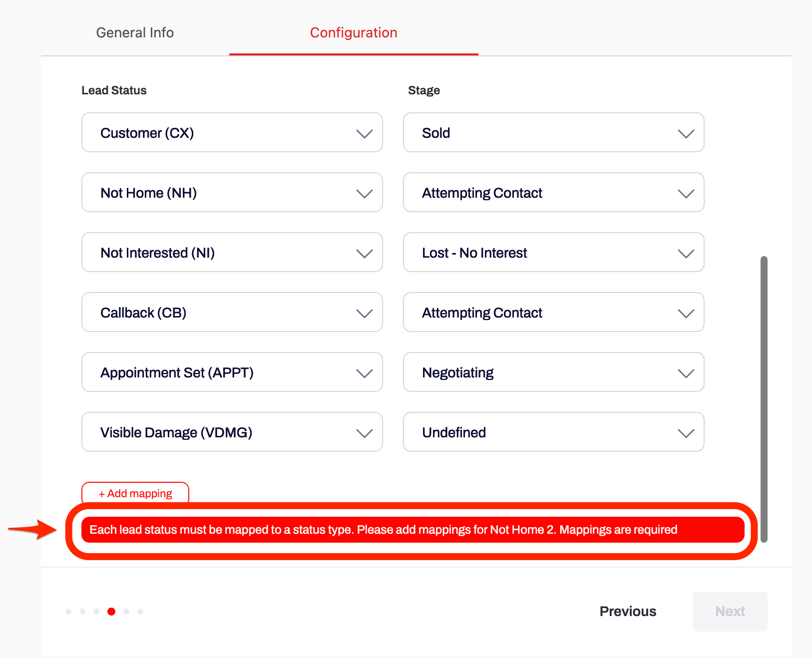Open the Callback (CB) lead status dropdown
The image size is (812, 658).
[x=232, y=312]
